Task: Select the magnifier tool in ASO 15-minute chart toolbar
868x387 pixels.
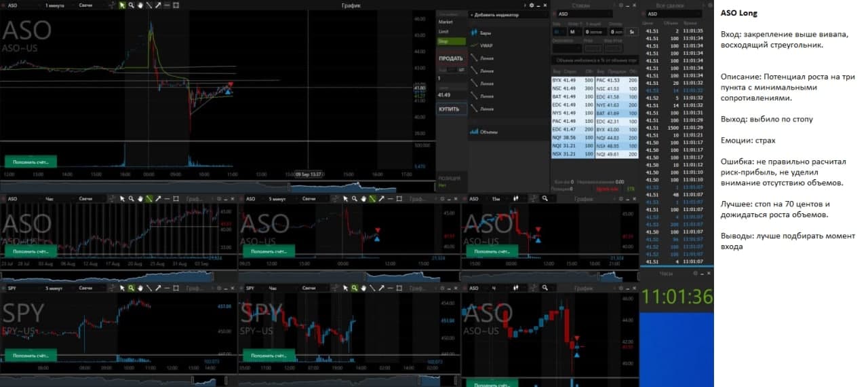Action: [544, 199]
